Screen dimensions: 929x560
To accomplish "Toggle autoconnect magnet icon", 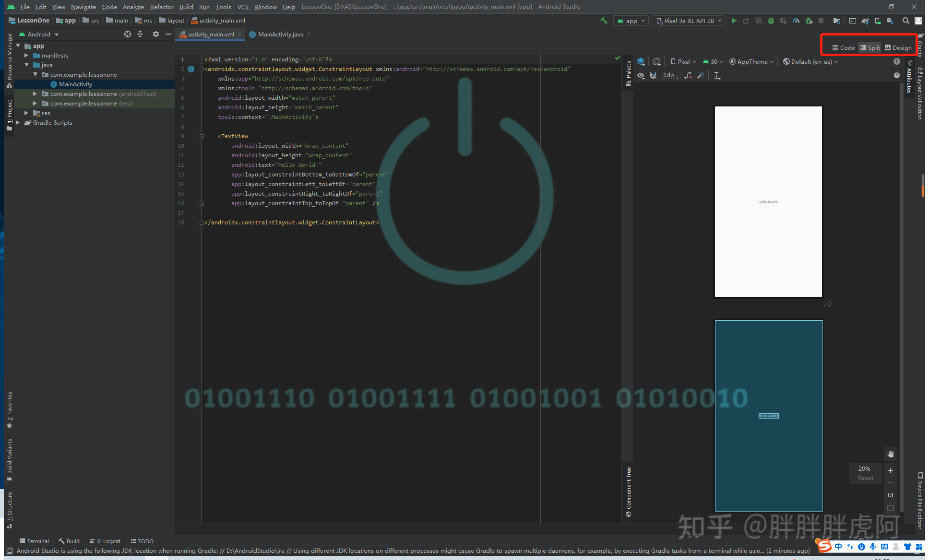I will (653, 75).
